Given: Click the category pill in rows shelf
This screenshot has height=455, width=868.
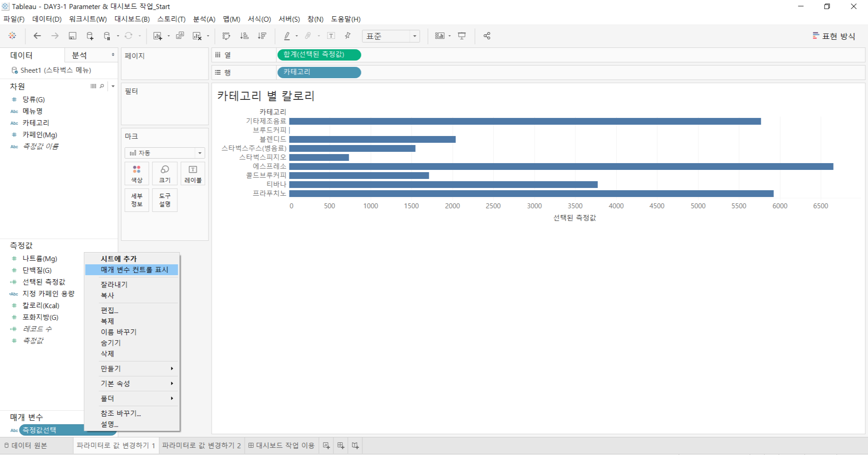Looking at the screenshot, I should (x=319, y=72).
